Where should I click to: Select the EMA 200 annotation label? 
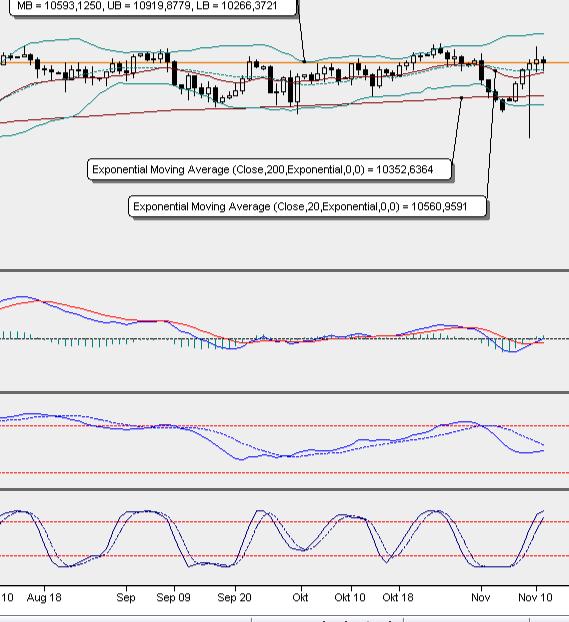pos(269,170)
